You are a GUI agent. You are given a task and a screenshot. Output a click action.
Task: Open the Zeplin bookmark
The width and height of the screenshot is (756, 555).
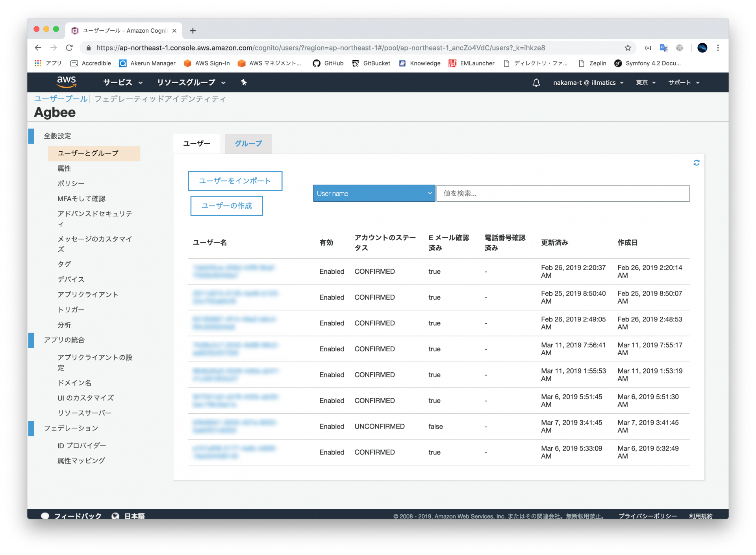click(x=593, y=63)
